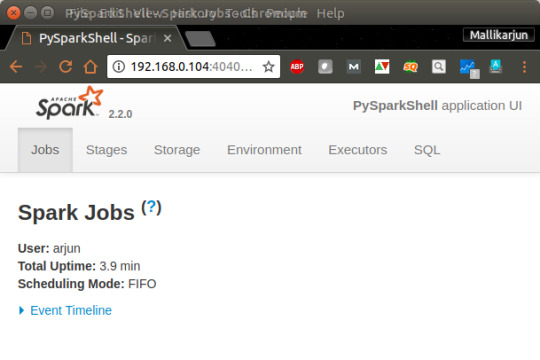This screenshot has height=360, width=540.
Task: Go to the browser home icon
Action: [90, 66]
